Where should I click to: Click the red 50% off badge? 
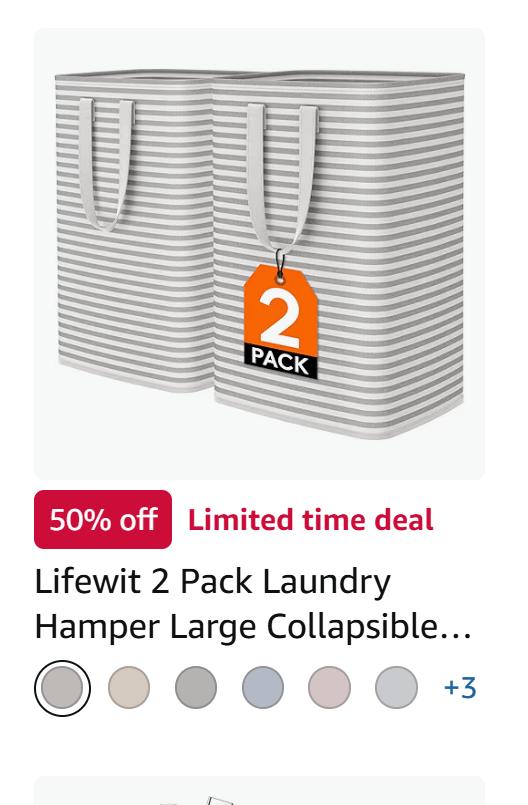(103, 520)
